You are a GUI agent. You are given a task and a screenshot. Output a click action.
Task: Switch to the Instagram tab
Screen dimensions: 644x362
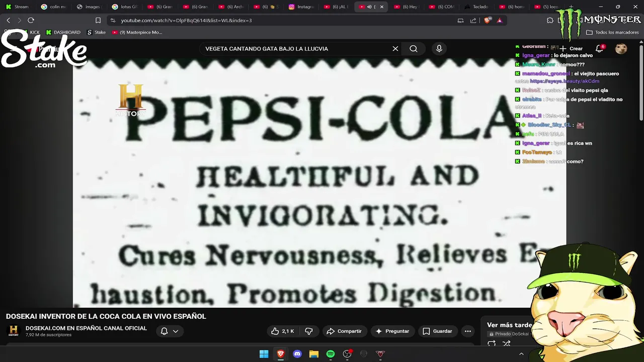301,7
